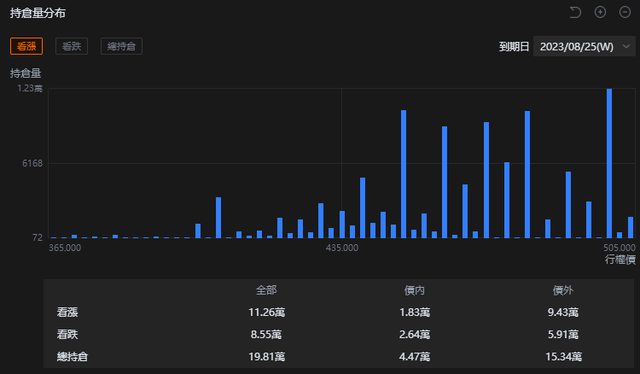
Task: Switch to the 看跌 (puts) tab
Action: click(71, 46)
